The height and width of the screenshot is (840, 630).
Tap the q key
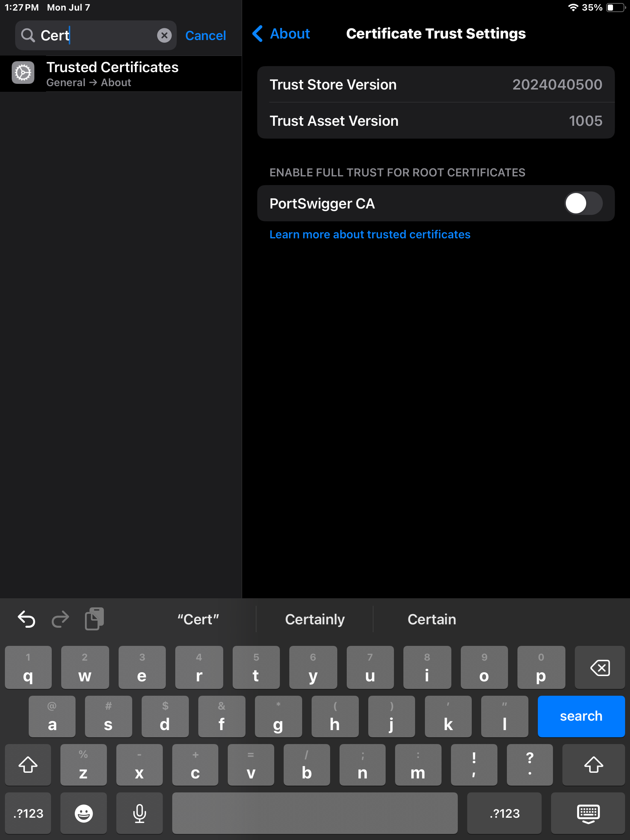28,668
